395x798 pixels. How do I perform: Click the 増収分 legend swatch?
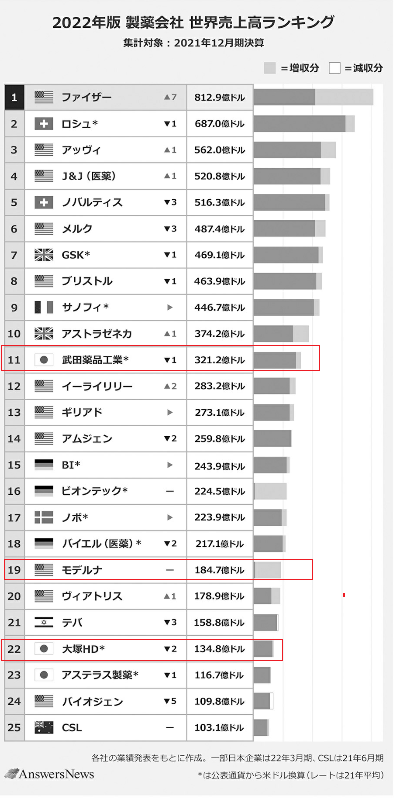point(270,68)
